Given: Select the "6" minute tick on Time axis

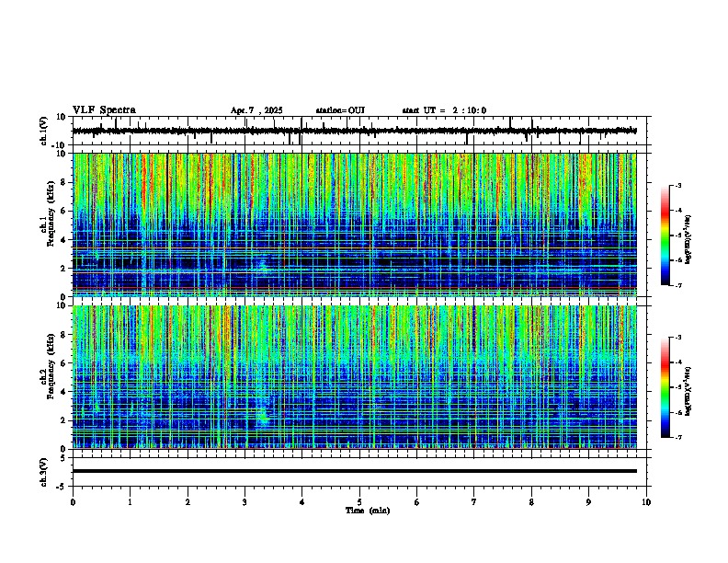Looking at the screenshot, I should [x=417, y=502].
